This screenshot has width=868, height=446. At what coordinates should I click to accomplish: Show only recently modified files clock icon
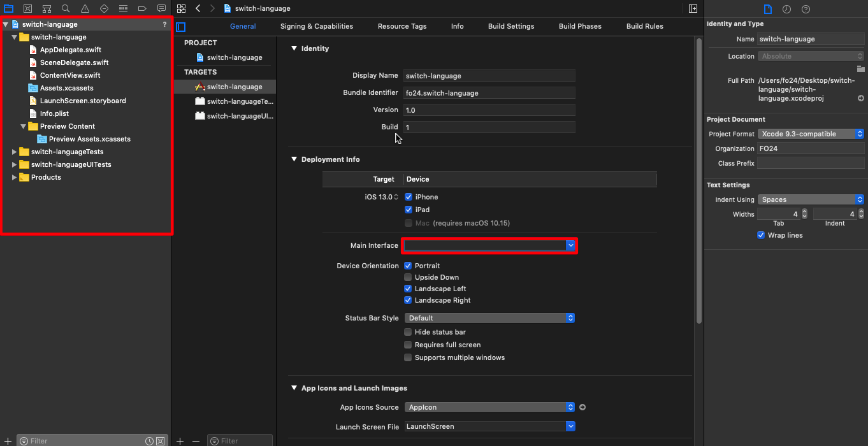(x=149, y=441)
